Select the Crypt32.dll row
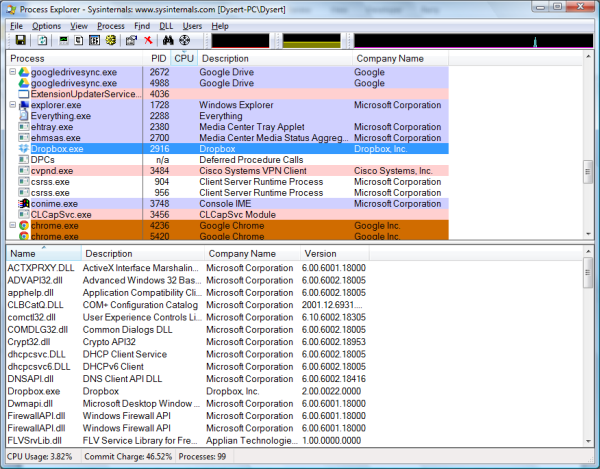Image resolution: width=600 pixels, height=469 pixels. (x=187, y=342)
